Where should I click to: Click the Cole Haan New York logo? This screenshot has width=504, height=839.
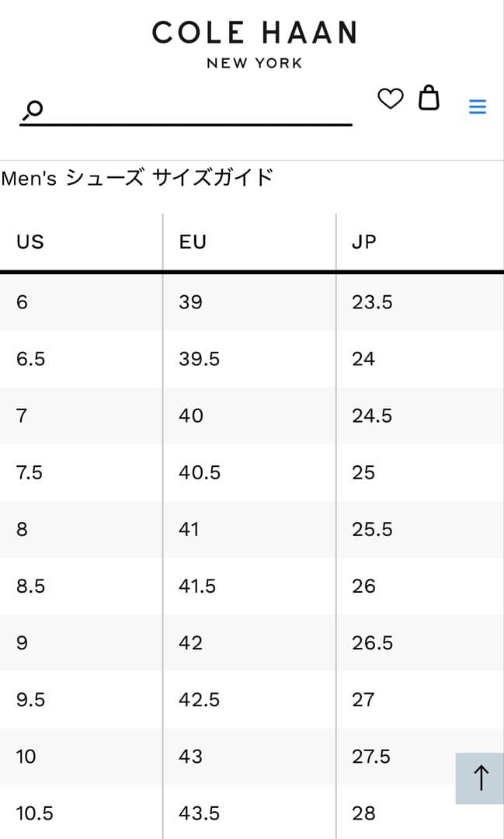click(254, 44)
